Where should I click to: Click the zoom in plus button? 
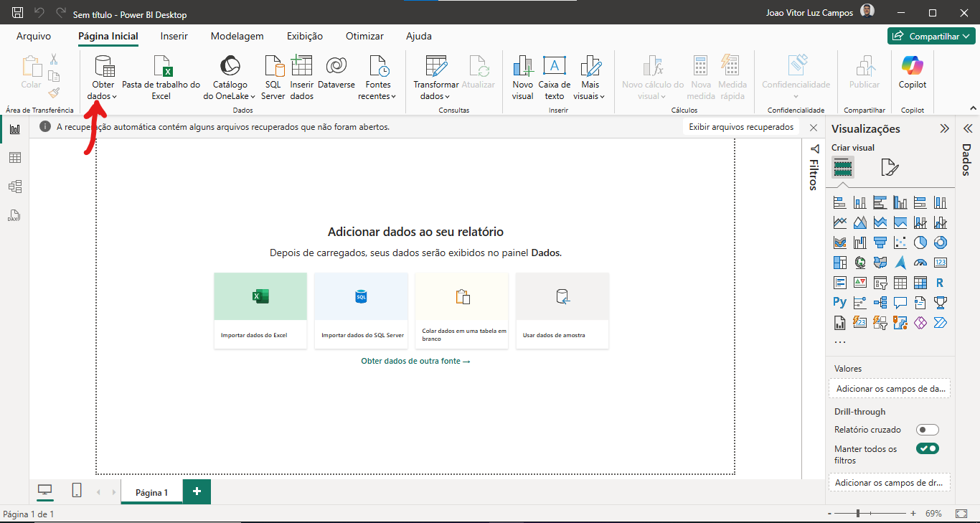pos(913,514)
